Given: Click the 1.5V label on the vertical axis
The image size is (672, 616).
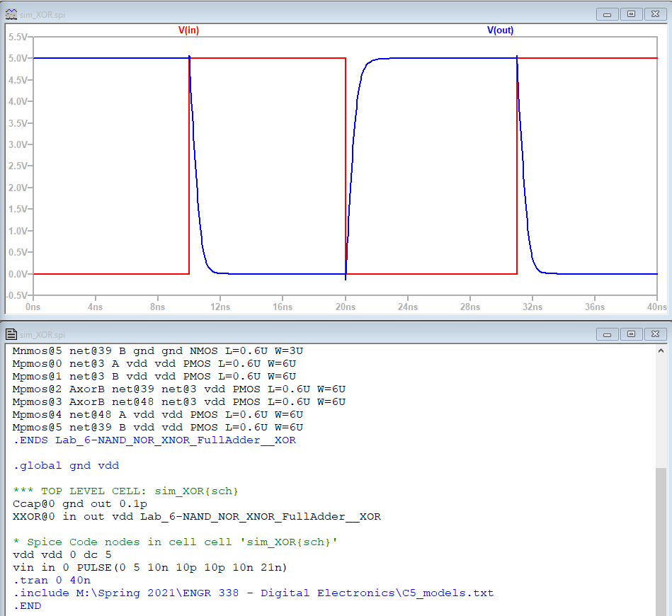Looking at the screenshot, I should pos(18,209).
